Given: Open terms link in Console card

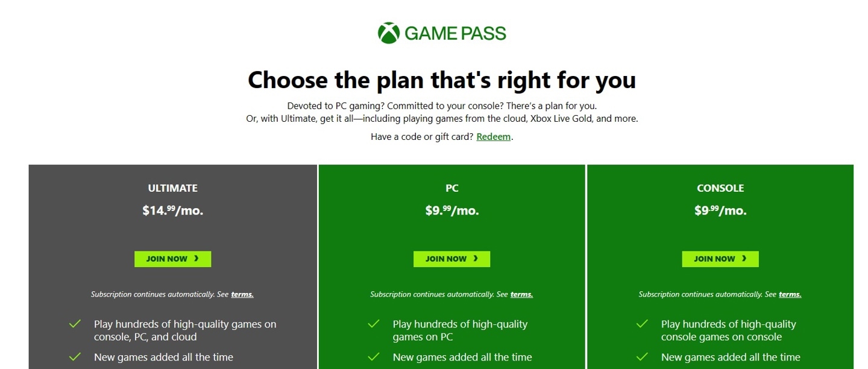Looking at the screenshot, I should [790, 294].
